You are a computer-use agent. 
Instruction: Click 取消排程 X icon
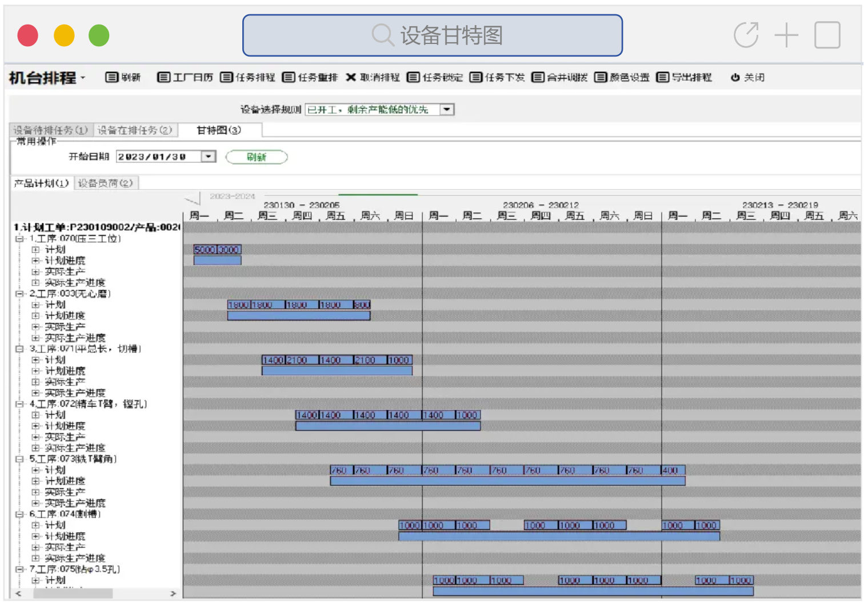point(351,77)
